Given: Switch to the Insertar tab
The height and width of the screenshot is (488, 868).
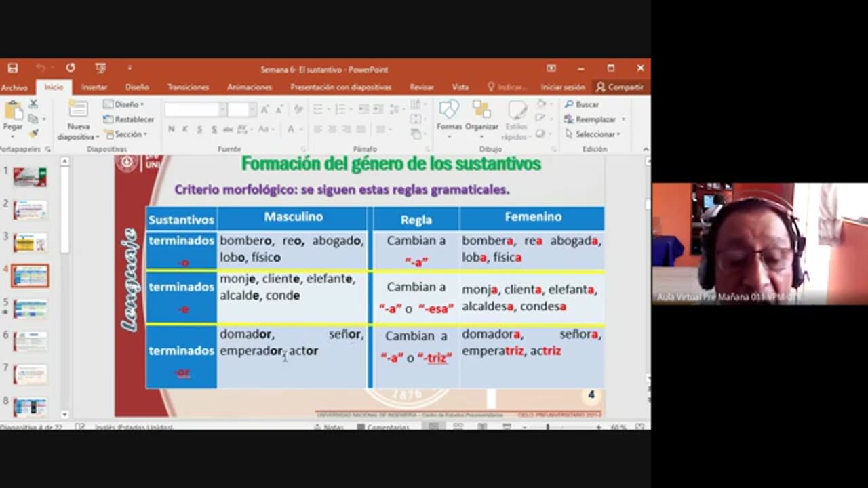Looking at the screenshot, I should (94, 87).
